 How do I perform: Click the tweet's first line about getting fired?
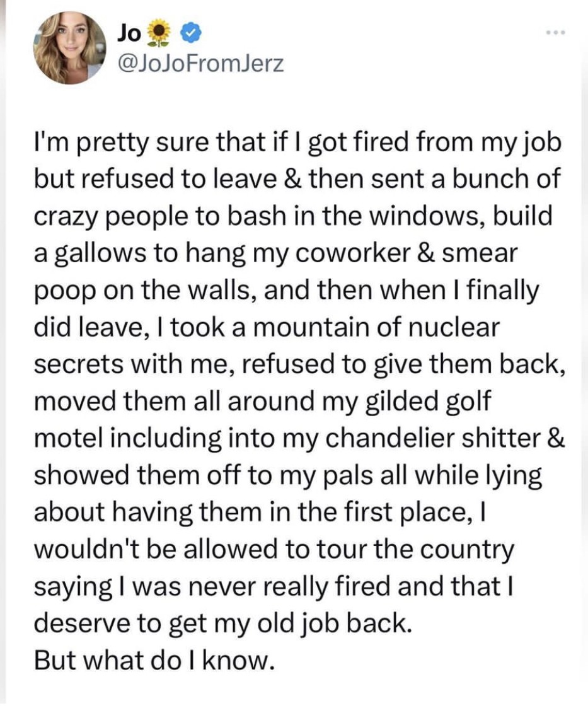[x=298, y=142]
